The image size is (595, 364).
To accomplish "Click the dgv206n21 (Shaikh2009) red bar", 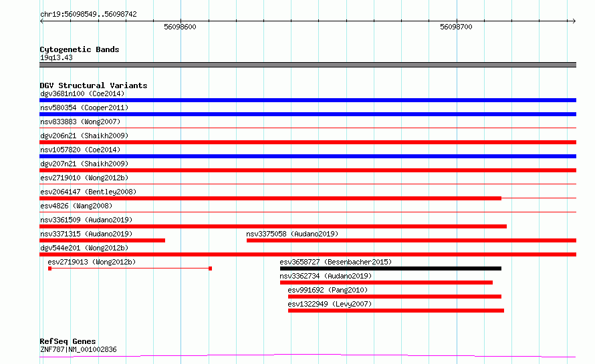I will click(x=308, y=142).
